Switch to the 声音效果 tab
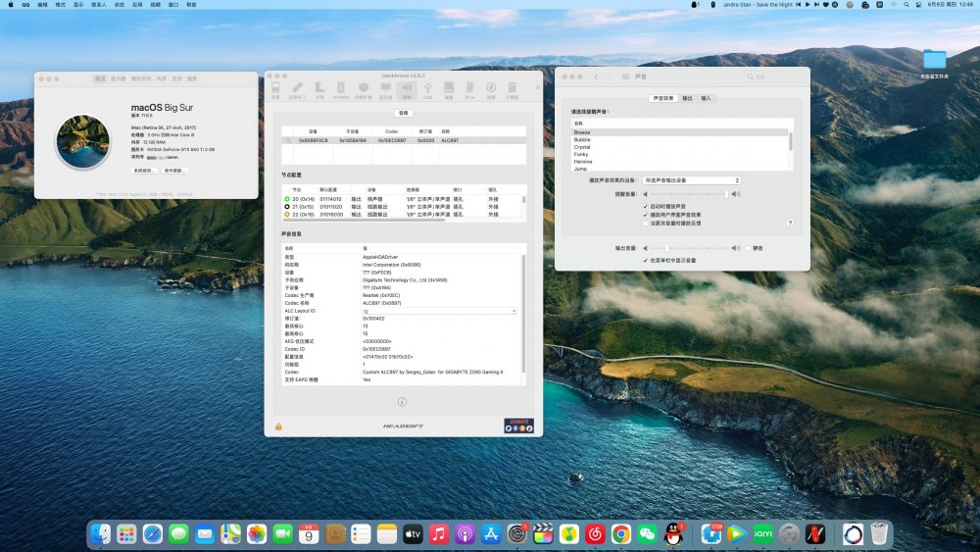Image resolution: width=980 pixels, height=552 pixels. [663, 98]
